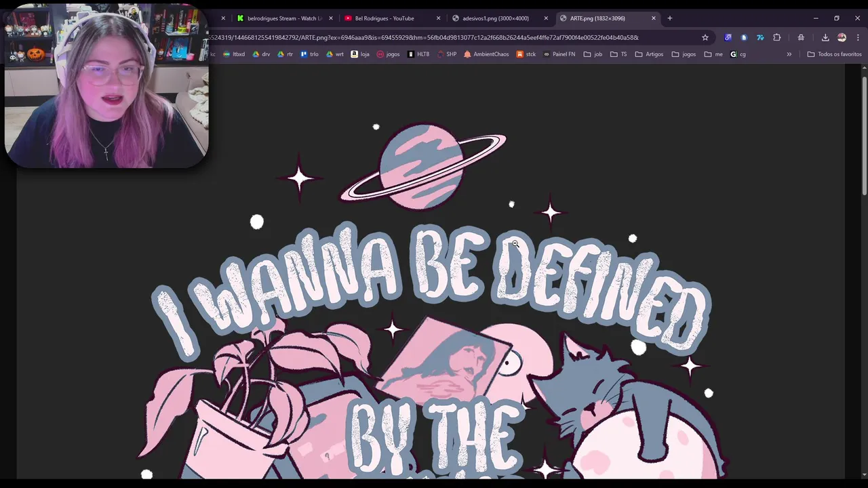
Task: Zoom the ARTE.png image by clicking it
Action: point(431,271)
